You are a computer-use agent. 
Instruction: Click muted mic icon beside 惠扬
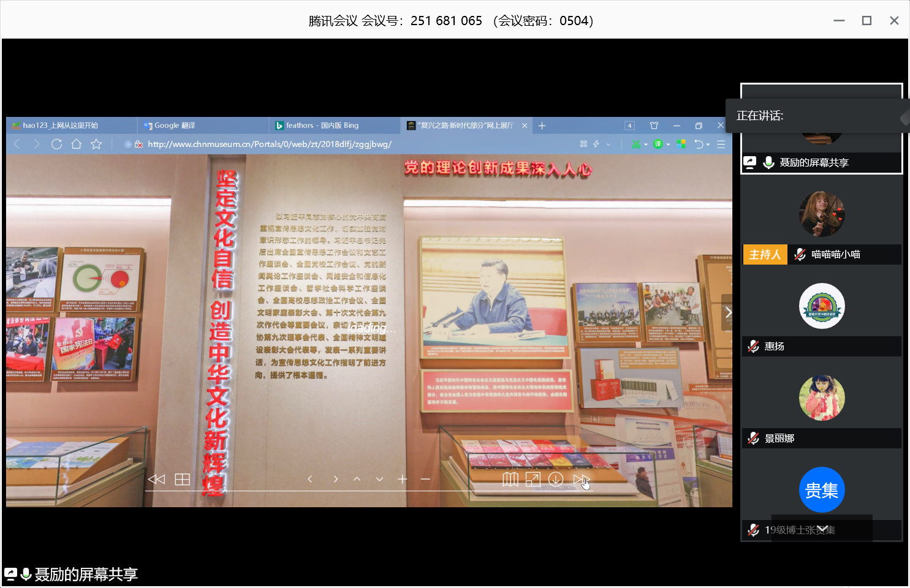click(754, 347)
